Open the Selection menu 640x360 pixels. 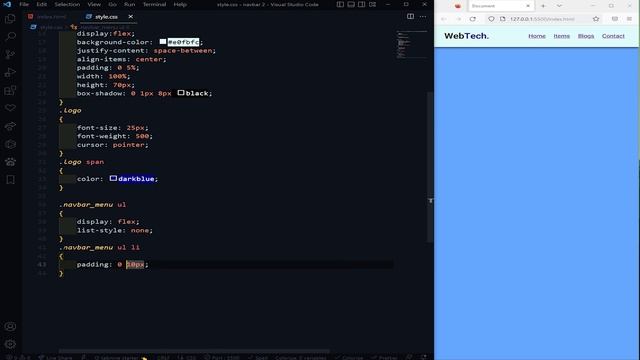tap(67, 4)
